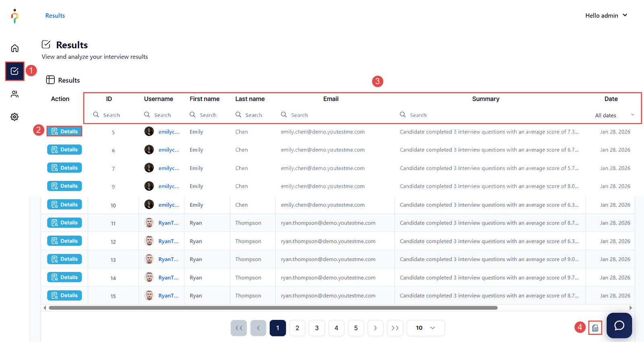Click Ryan Thompson's avatar in row 11
The image size is (644, 342).
[149, 223]
